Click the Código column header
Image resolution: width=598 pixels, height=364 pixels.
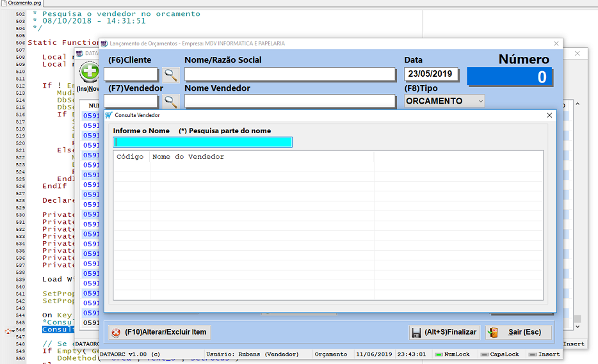click(130, 157)
